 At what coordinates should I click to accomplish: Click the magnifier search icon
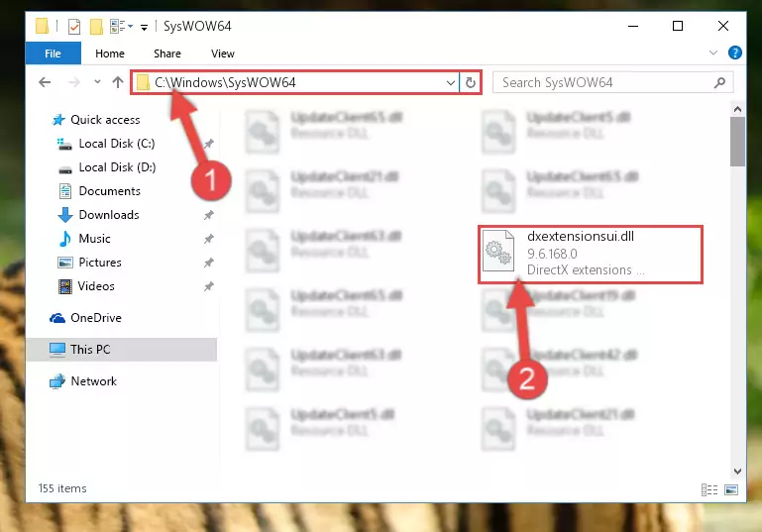pos(719,82)
